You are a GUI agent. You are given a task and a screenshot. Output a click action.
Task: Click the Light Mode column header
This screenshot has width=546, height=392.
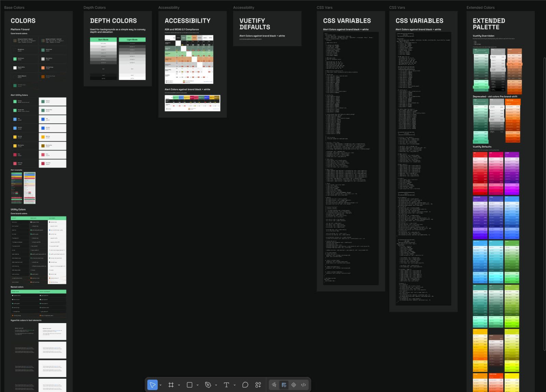[132, 40]
